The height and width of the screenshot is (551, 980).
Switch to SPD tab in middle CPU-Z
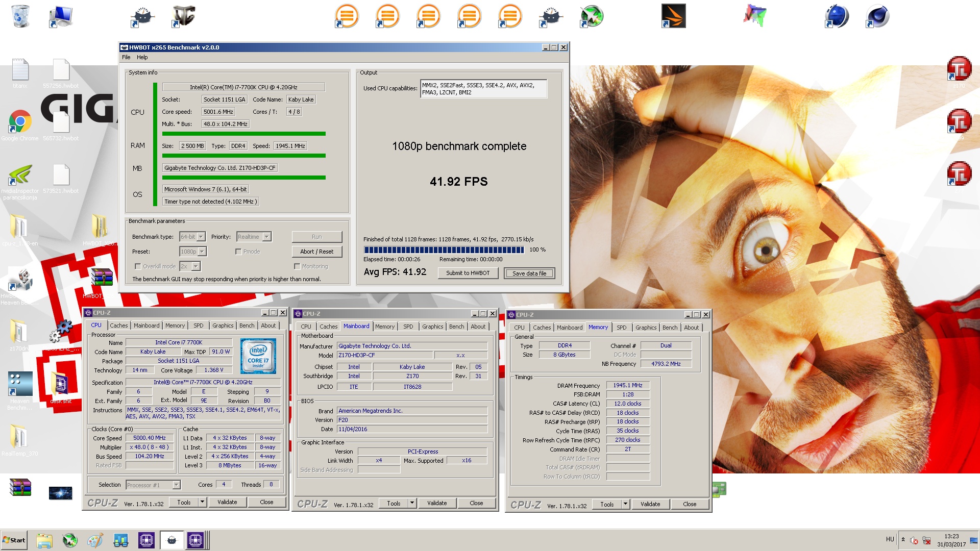[408, 327]
